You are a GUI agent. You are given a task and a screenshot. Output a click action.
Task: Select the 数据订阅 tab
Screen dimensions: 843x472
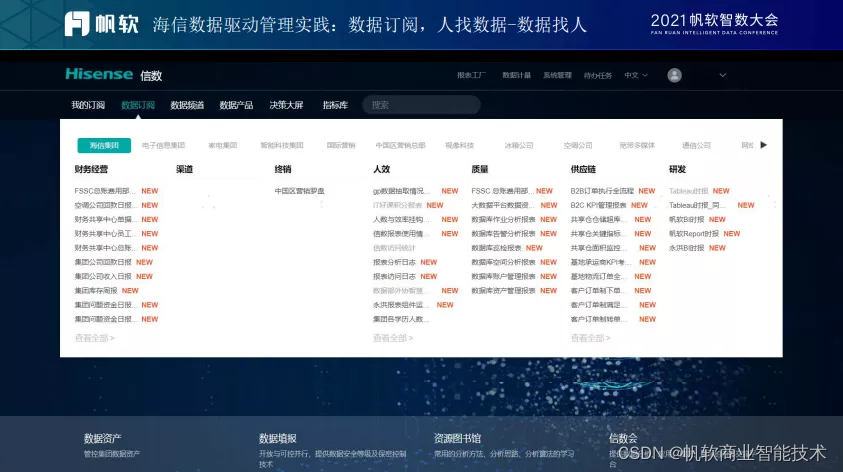(138, 105)
